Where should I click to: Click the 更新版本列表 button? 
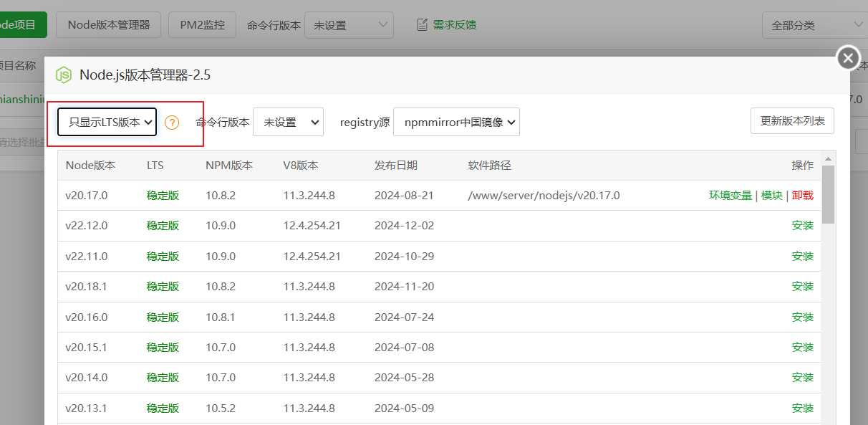click(x=792, y=120)
